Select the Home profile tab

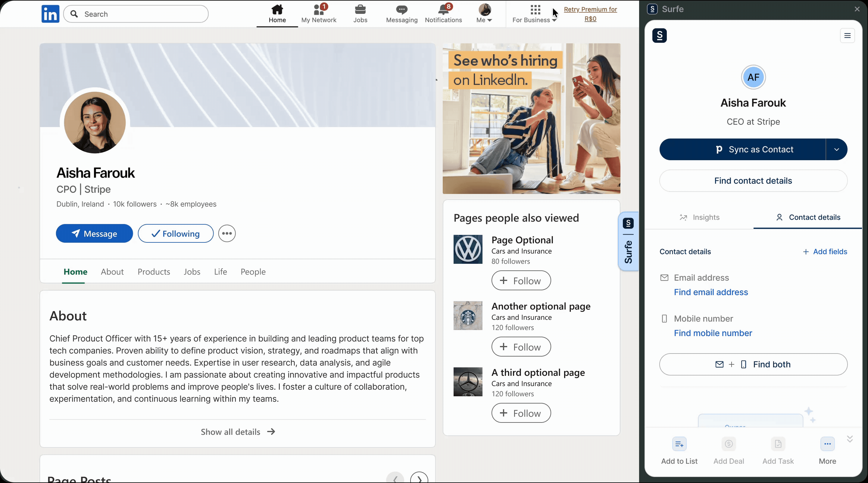coord(76,272)
